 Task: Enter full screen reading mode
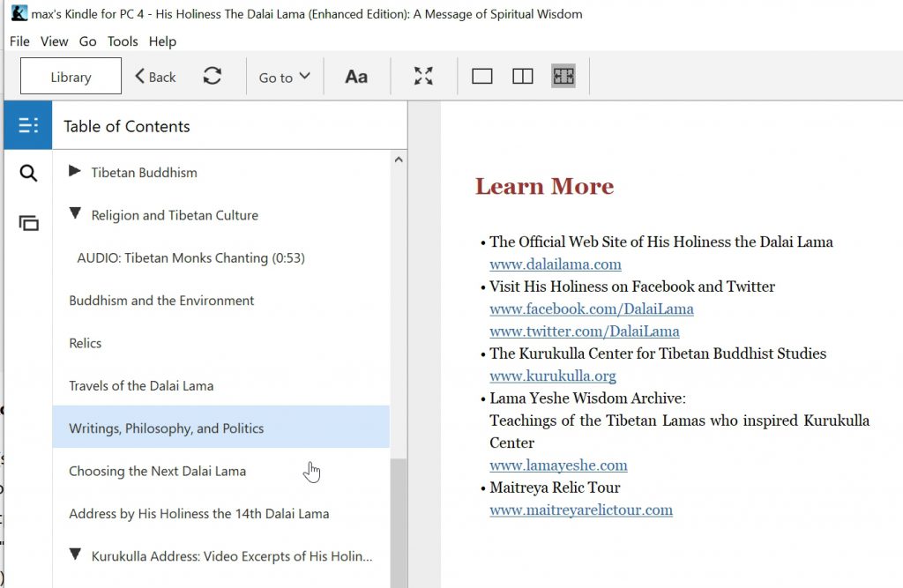424,77
